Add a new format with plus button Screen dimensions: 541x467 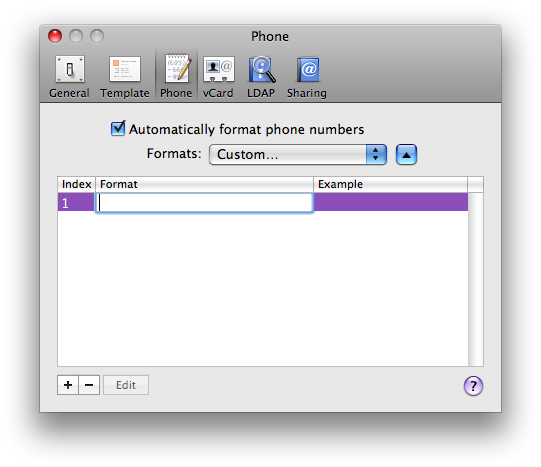pos(68,385)
